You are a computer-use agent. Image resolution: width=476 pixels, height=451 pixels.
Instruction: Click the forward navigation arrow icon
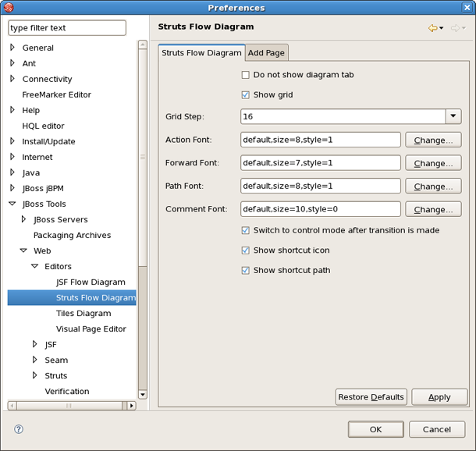point(454,28)
